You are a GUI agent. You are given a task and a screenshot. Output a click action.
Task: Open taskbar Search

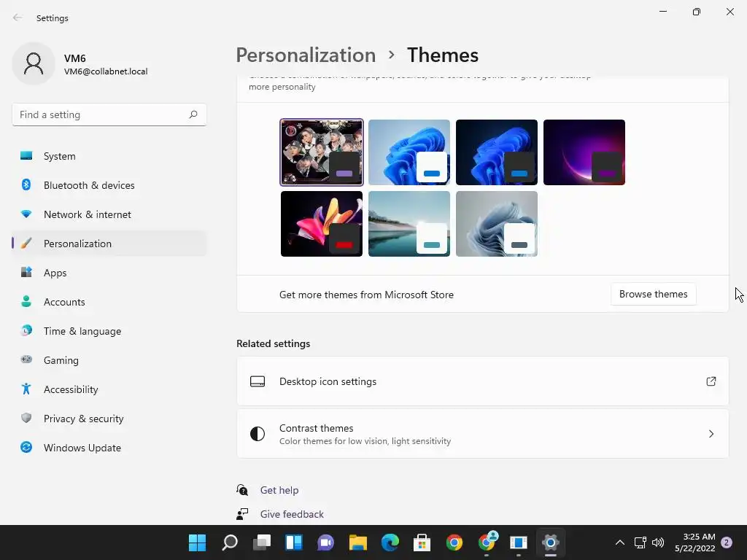pos(230,542)
